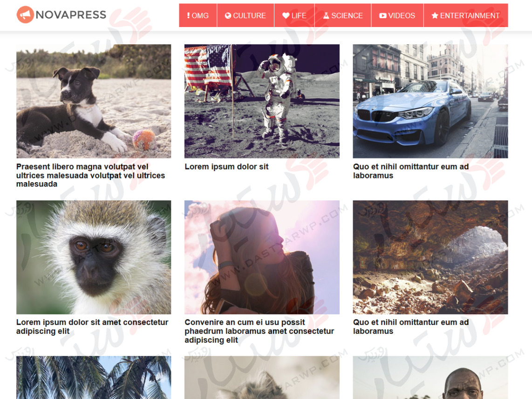This screenshot has width=532, height=399.
Task: Click the blue BMW car image
Action: pyautogui.click(x=430, y=101)
